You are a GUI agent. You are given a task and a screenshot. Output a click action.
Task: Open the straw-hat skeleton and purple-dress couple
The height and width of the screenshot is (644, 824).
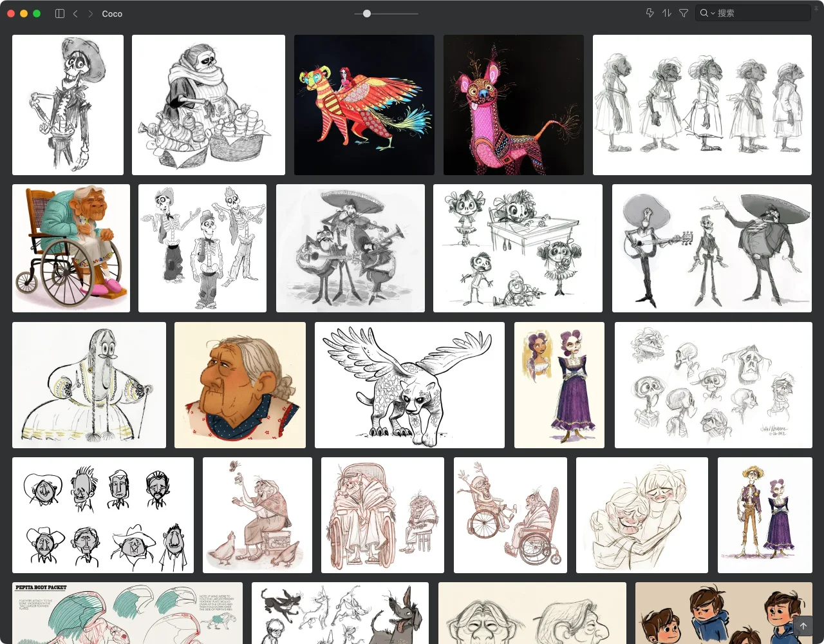[x=765, y=515]
